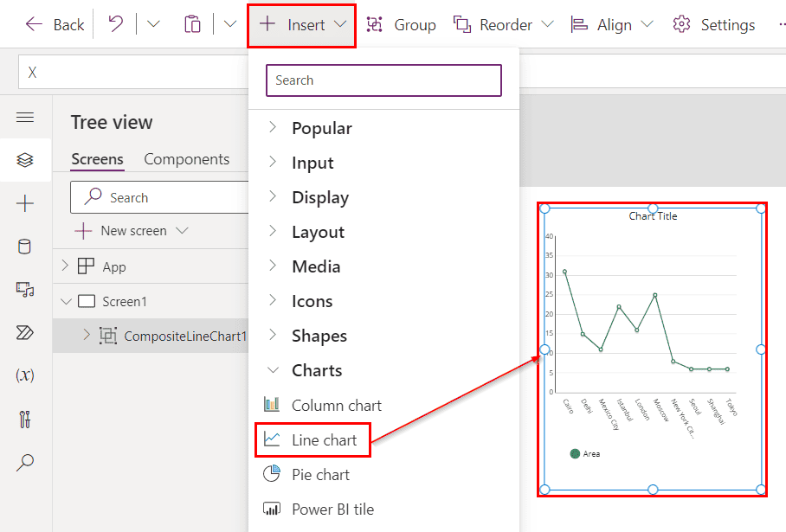786x532 pixels.
Task: Open Advanced tools icon in sidebar
Action: click(x=25, y=420)
